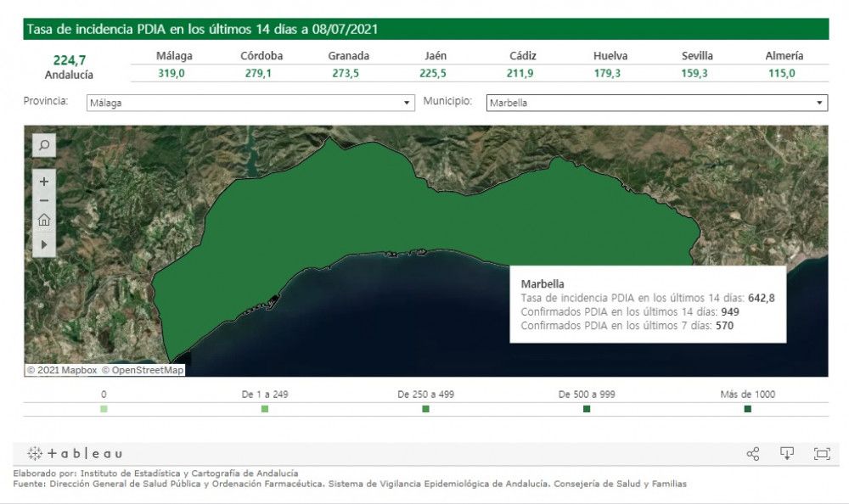Click the tooltip incidence value 642,8

click(x=762, y=298)
